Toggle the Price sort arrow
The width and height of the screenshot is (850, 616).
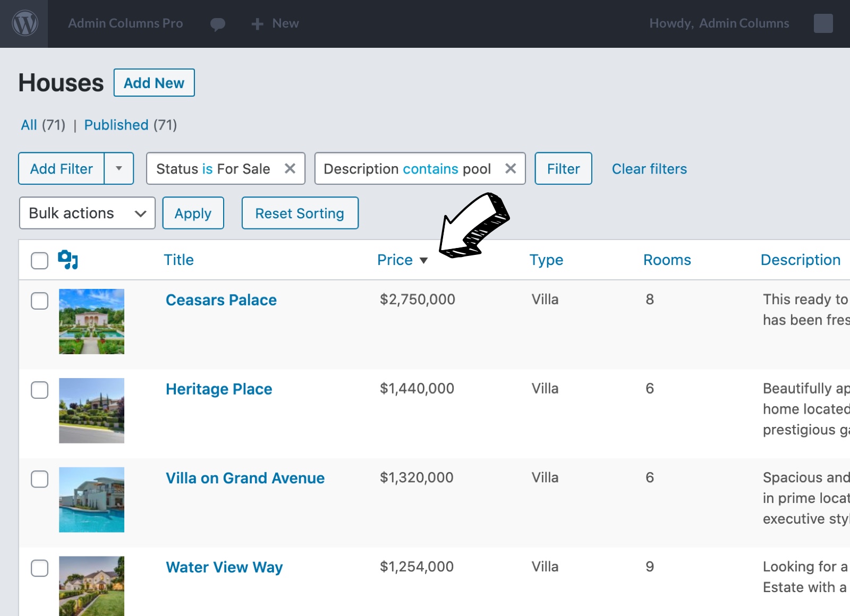click(423, 260)
